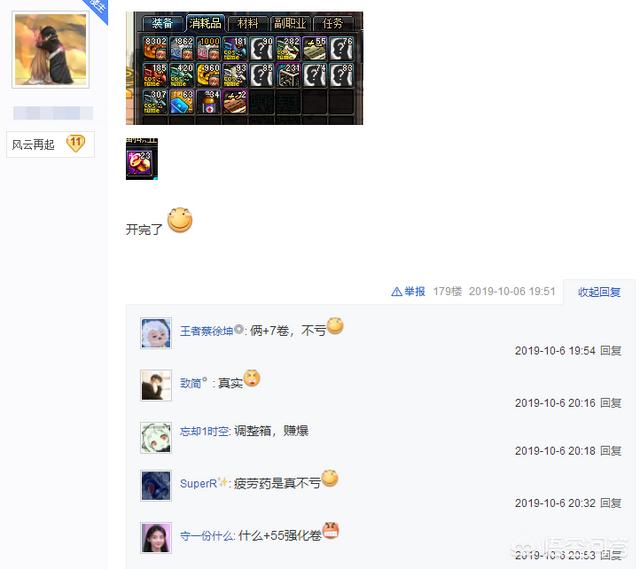Collapse replies with 收起回复

click(599, 292)
